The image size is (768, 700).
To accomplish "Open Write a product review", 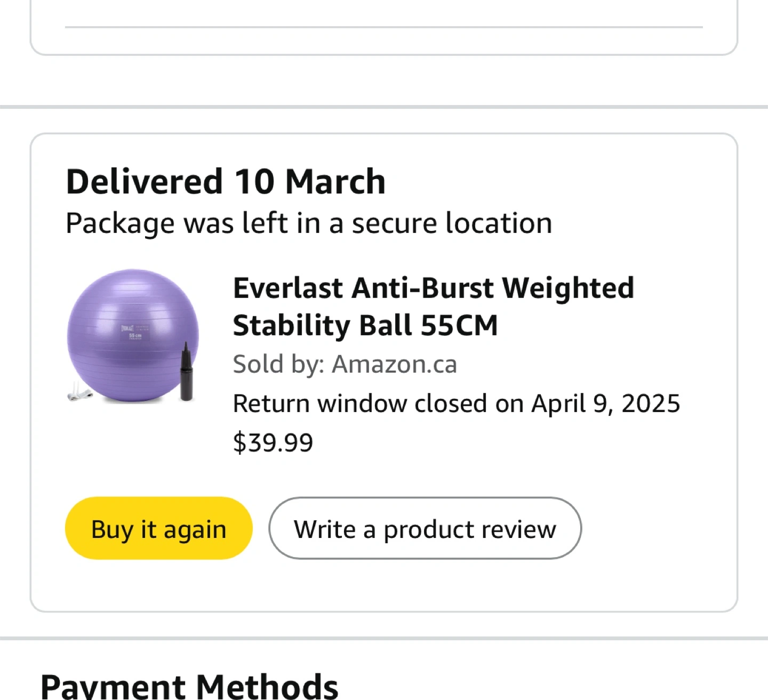I will 425,528.
